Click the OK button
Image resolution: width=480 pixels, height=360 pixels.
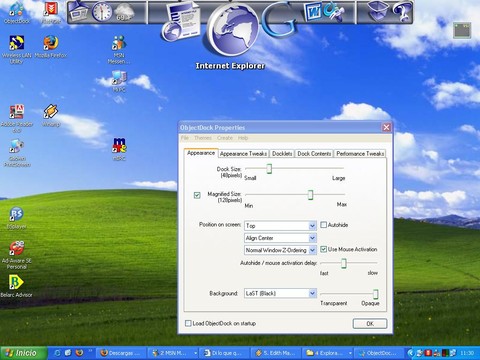click(x=370, y=324)
